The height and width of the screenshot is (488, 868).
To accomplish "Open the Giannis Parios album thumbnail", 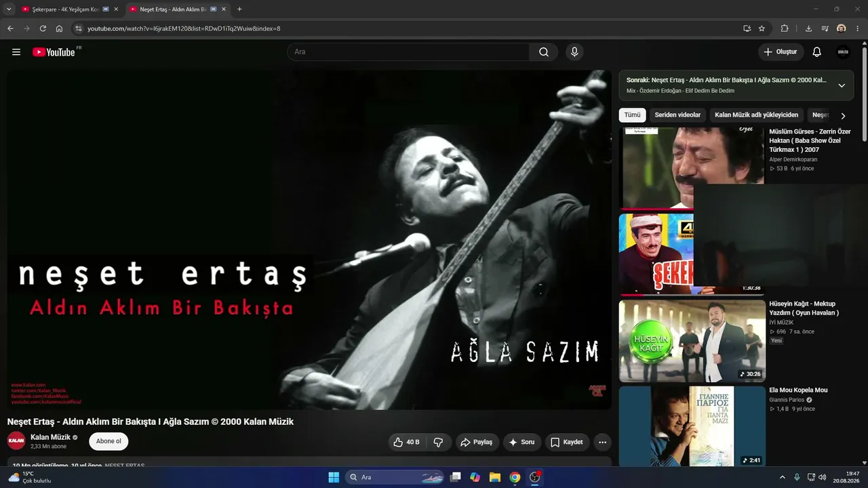I will (692, 426).
